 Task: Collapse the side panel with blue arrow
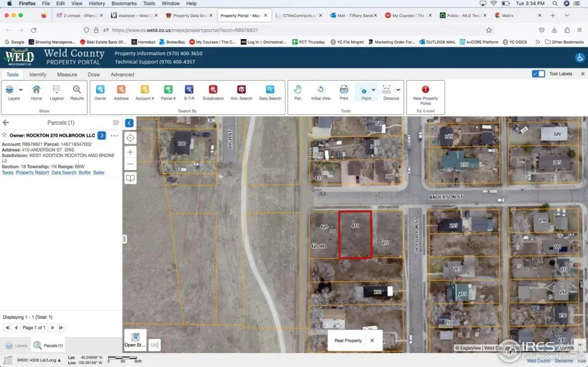click(129, 123)
